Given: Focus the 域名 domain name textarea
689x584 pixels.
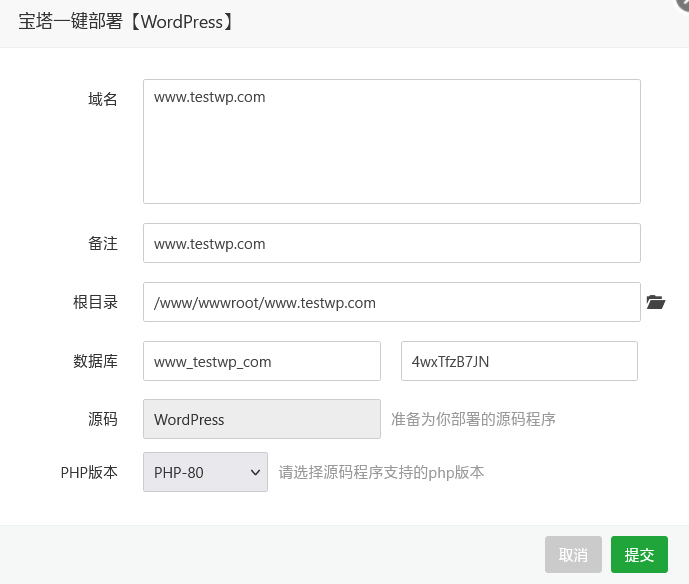Looking at the screenshot, I should point(392,141).
